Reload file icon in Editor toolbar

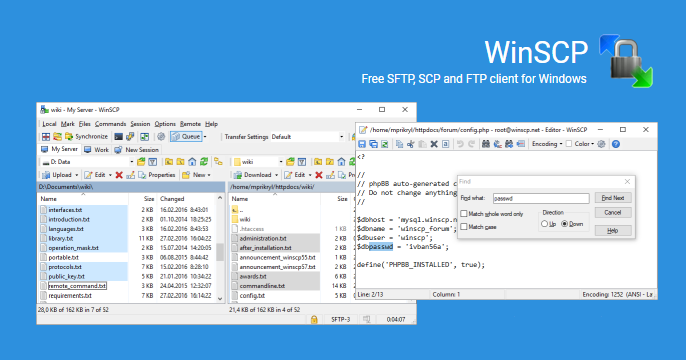pyautogui.click(x=385, y=144)
